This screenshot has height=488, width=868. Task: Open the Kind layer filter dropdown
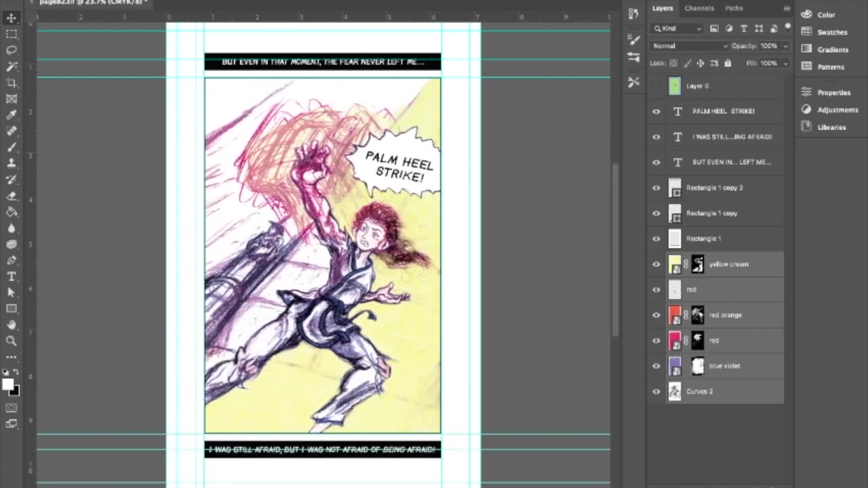[677, 28]
